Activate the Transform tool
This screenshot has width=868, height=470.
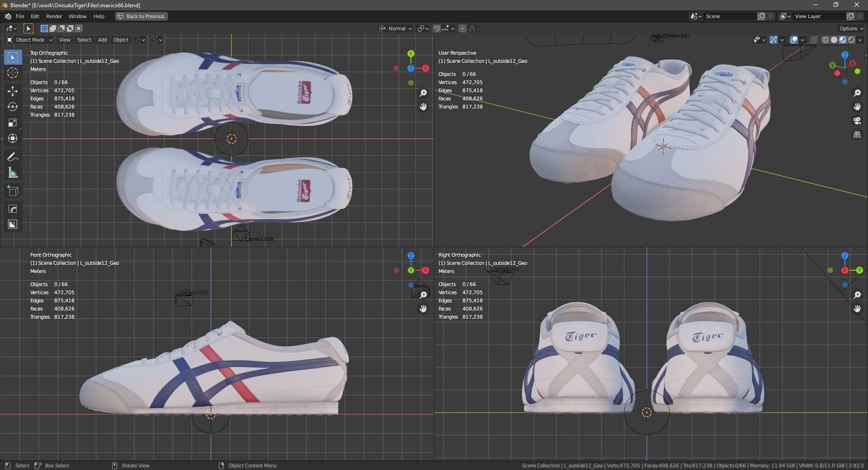click(13, 138)
